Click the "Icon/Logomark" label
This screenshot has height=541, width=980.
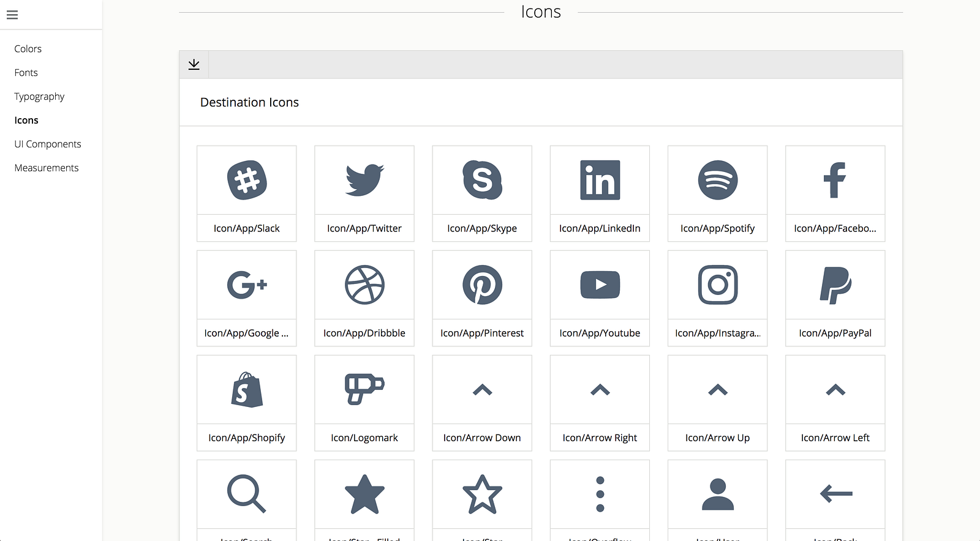[x=364, y=438]
